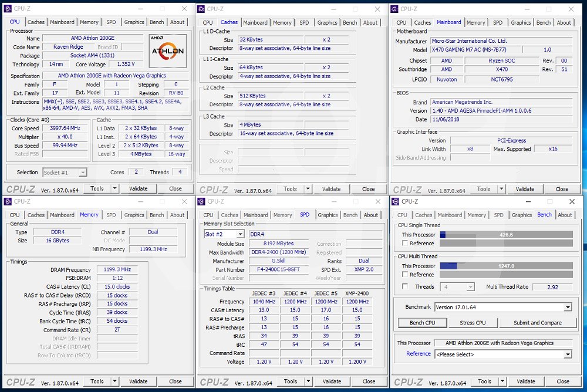Click multi thread This Processor score bar
Viewport: 587px width, 392px height.
pyautogui.click(x=506, y=266)
